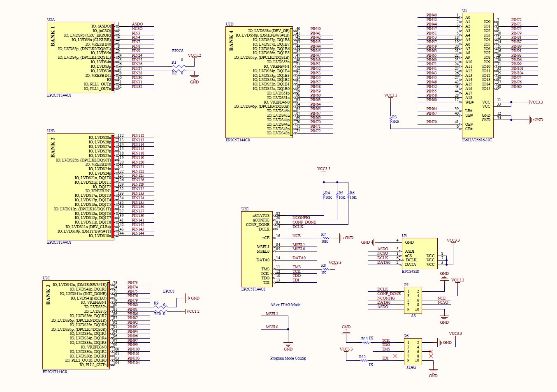This screenshot has width=557, height=392.
Task: Click VCC3.3 power port above R4 R5 R6
Action: (x=324, y=170)
